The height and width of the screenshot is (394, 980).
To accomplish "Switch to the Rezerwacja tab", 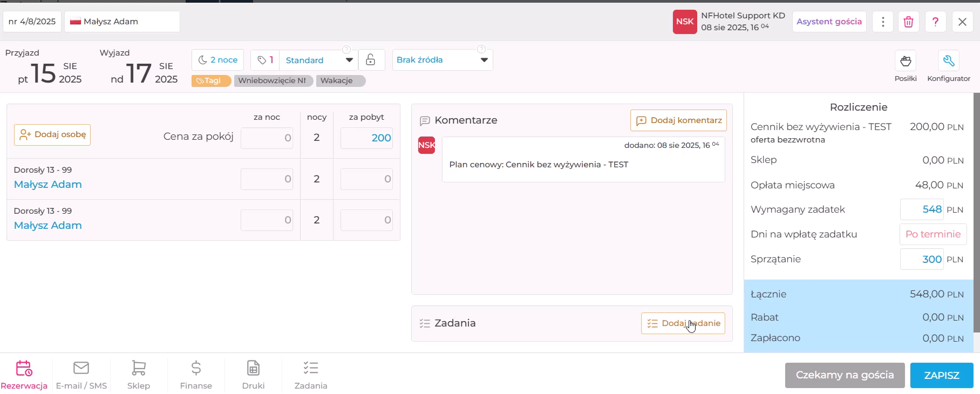I will [x=24, y=375].
